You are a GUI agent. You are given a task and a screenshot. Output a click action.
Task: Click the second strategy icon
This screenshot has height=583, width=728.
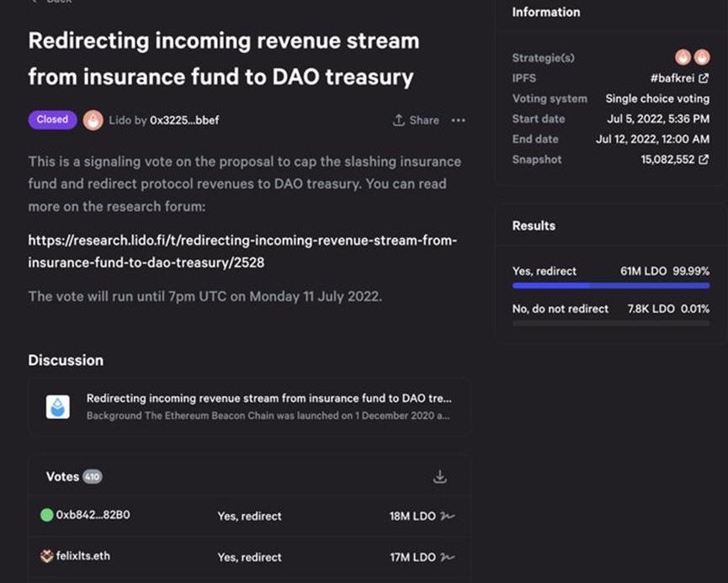pyautogui.click(x=700, y=58)
